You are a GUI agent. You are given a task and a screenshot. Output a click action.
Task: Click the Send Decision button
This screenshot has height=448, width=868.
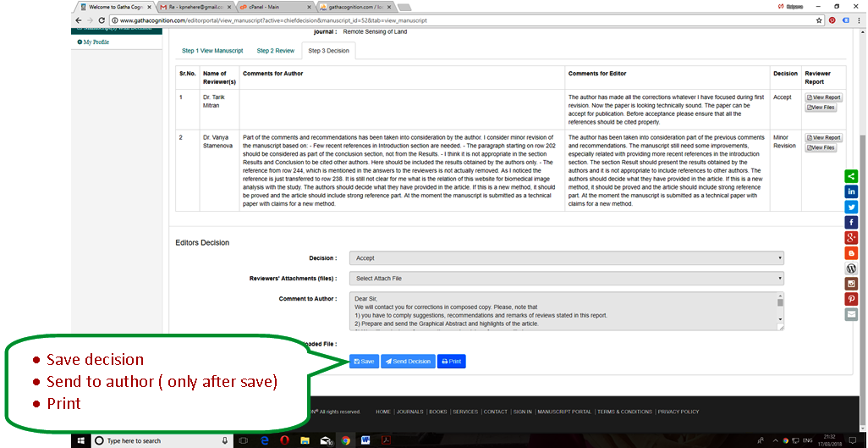(408, 362)
